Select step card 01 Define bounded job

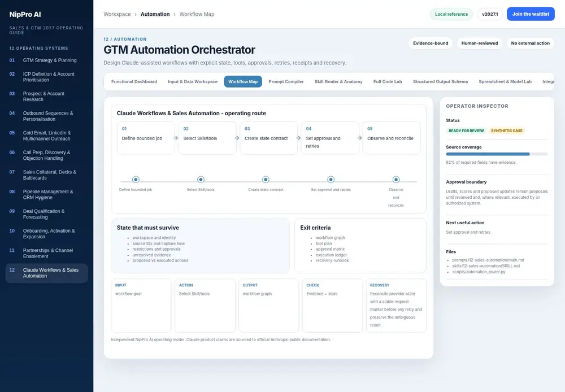coord(146,138)
